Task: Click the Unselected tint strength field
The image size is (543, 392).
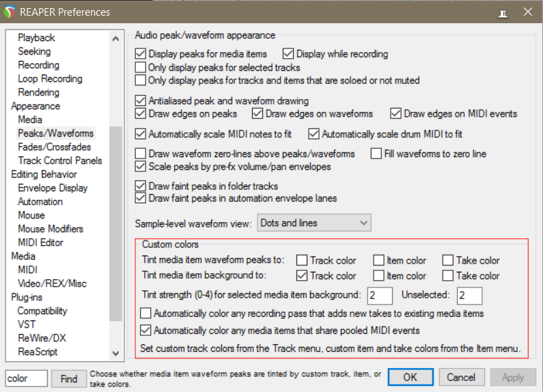Action: [x=469, y=296]
